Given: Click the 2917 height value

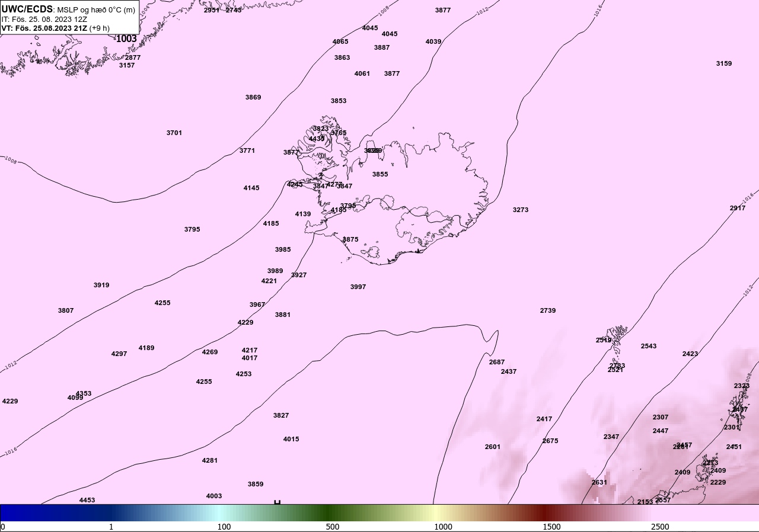Looking at the screenshot, I should [738, 208].
